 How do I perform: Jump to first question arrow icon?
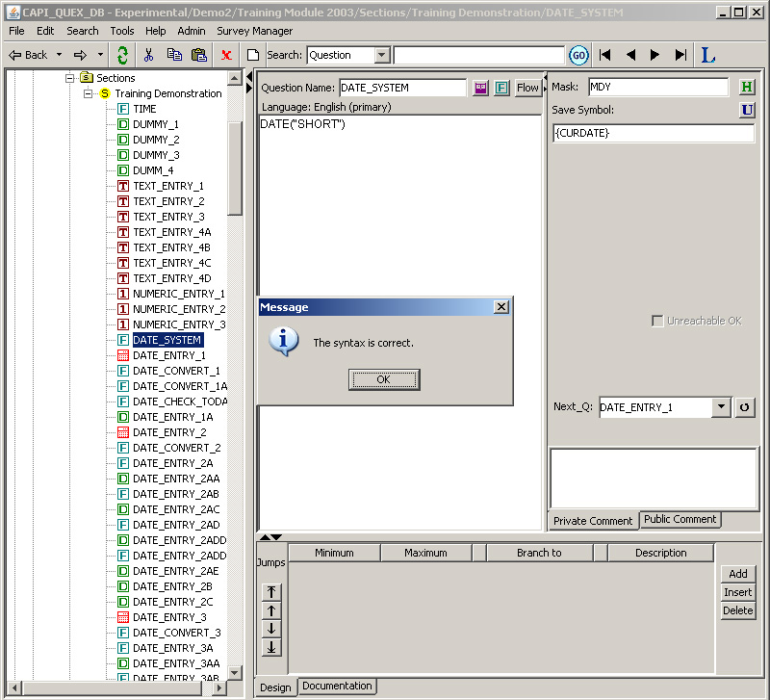tap(605, 55)
